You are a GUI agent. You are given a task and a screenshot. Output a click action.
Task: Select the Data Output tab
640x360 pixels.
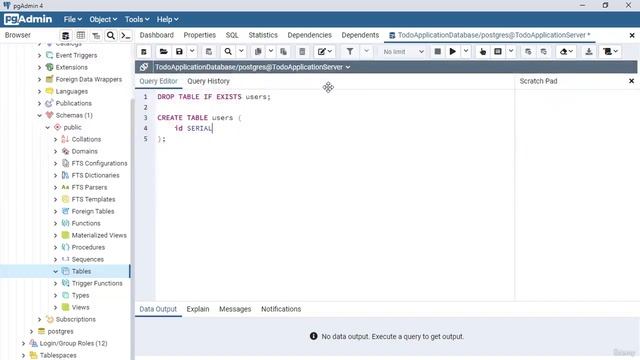(158, 309)
